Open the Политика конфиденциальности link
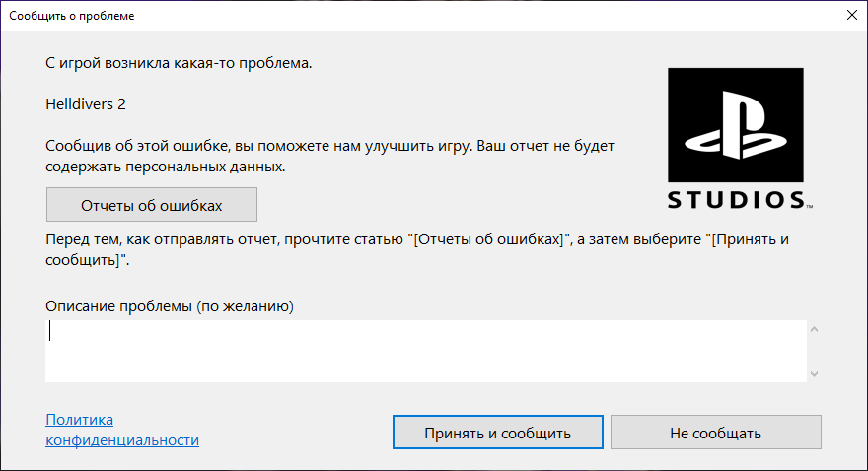 coord(121,430)
